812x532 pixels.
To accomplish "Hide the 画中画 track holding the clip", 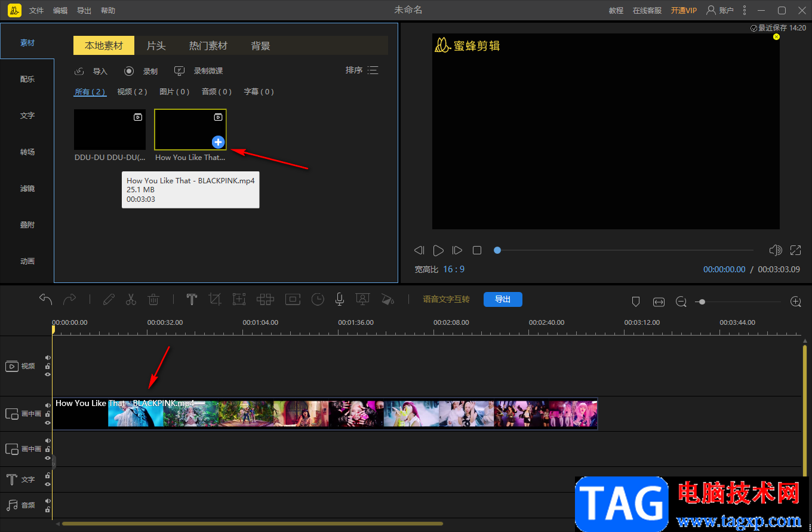I will pyautogui.click(x=48, y=422).
